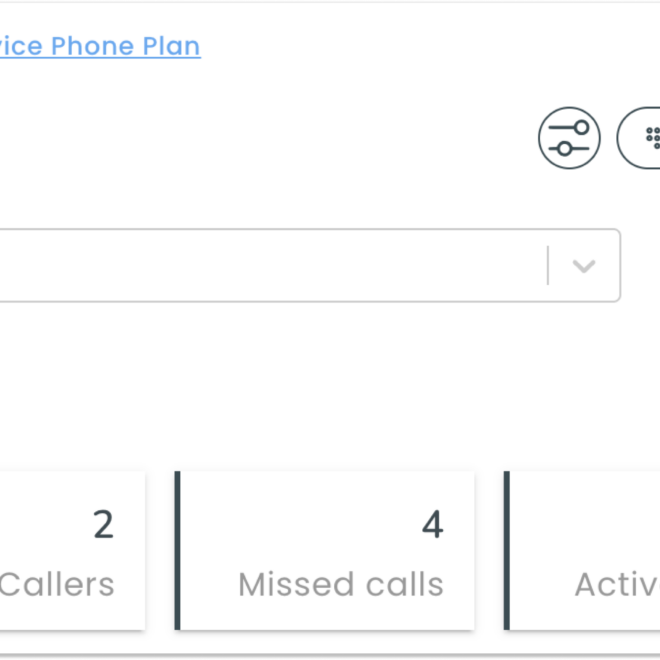Select the Missed calls stat card
Image resolution: width=660 pixels, height=660 pixels.
pyautogui.click(x=325, y=551)
